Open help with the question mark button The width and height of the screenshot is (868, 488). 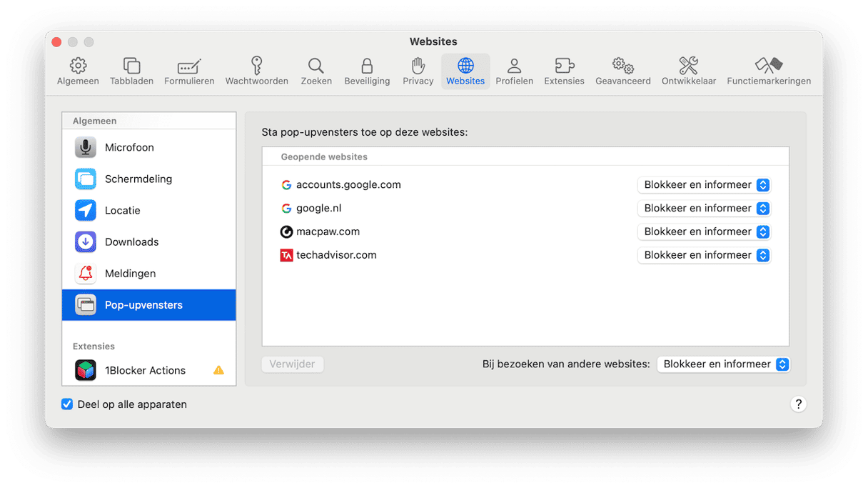click(x=798, y=404)
